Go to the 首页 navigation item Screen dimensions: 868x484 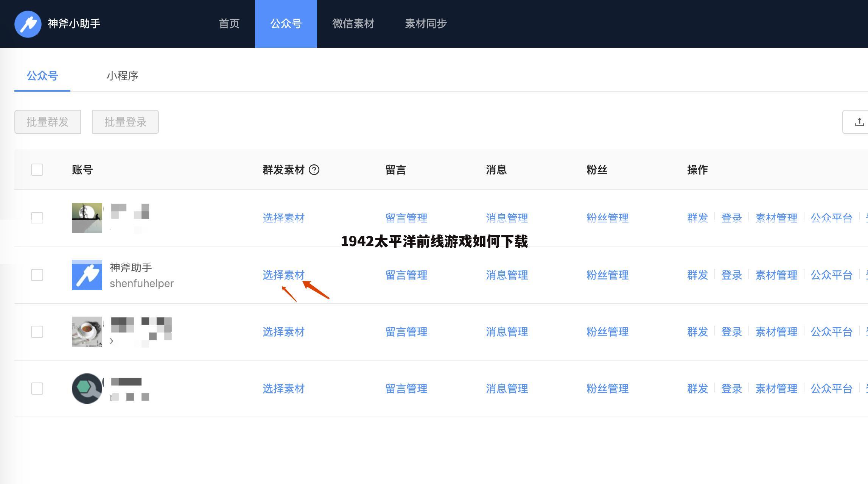pyautogui.click(x=229, y=24)
